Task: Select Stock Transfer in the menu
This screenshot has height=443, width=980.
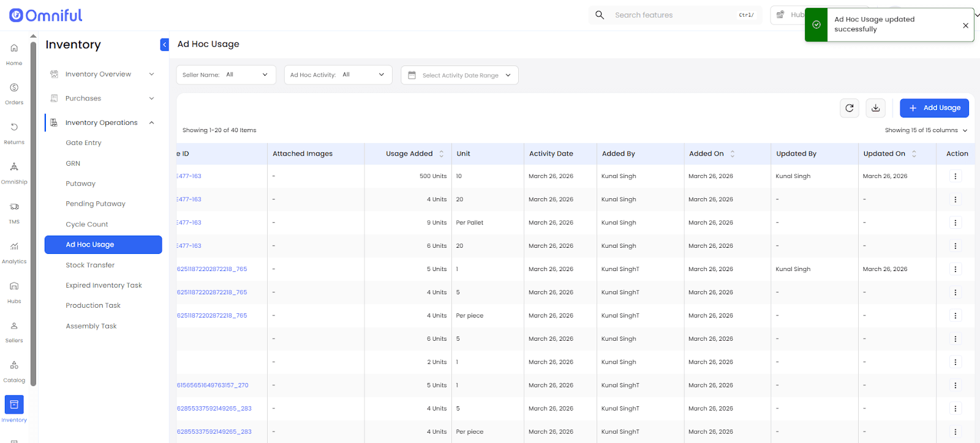Action: point(90,265)
